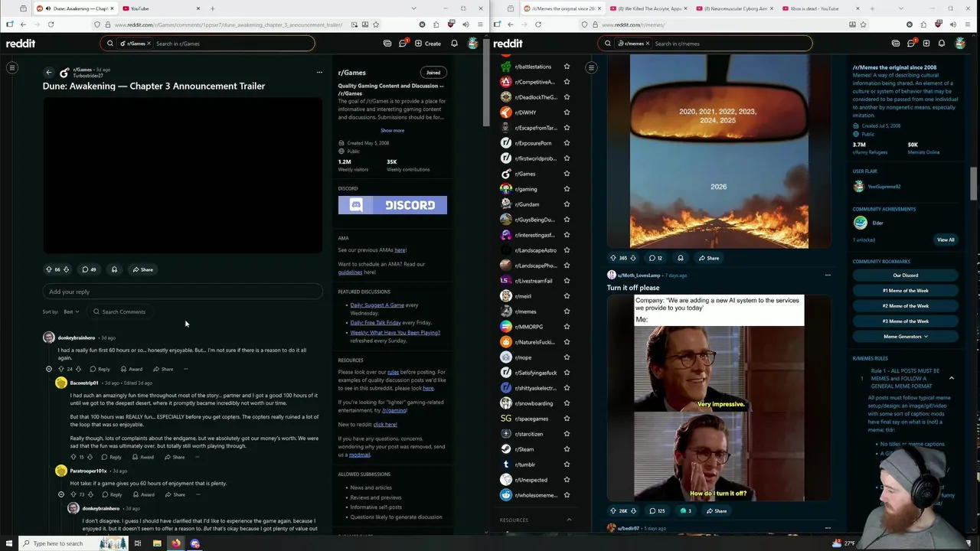Image resolution: width=980 pixels, height=551 pixels.
Task: Open r/Gundam in the communities list
Action: tap(527, 204)
